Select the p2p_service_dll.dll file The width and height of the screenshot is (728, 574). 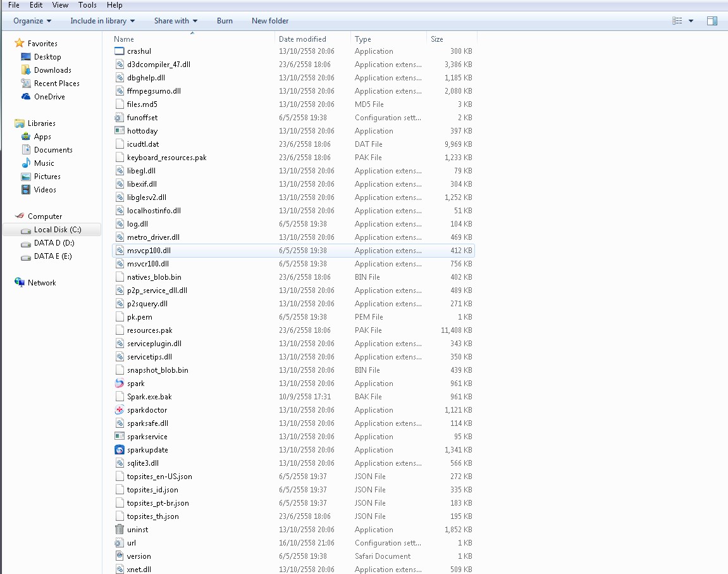293,290
